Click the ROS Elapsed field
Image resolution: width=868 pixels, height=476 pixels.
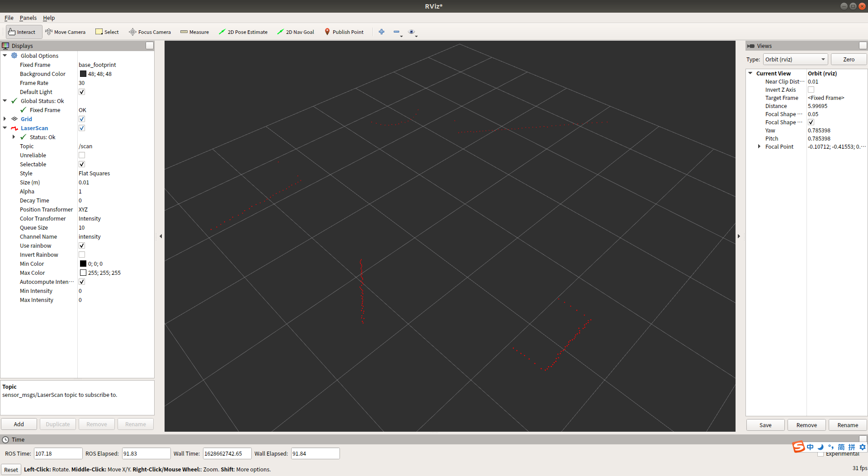[x=146, y=453]
